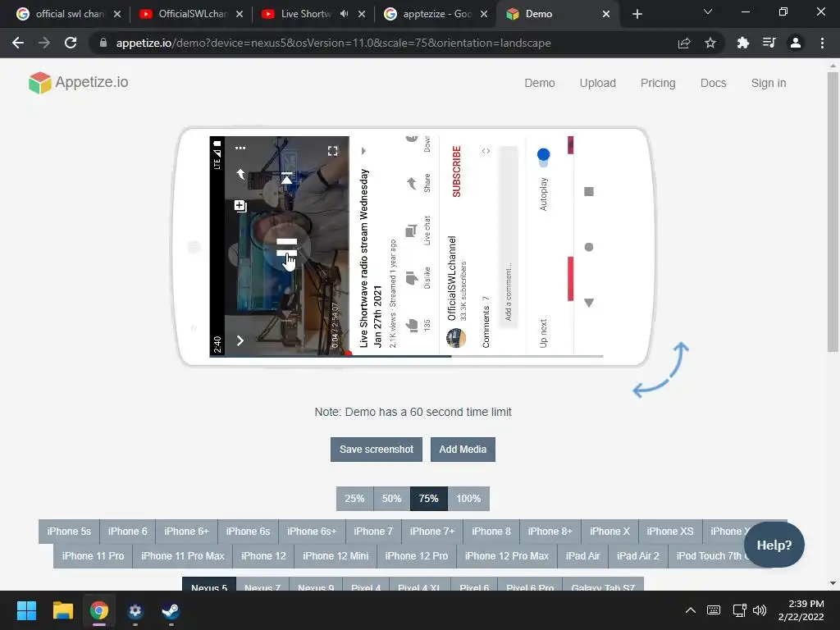The height and width of the screenshot is (630, 840).
Task: Set device scale to 25%
Action: click(x=354, y=498)
